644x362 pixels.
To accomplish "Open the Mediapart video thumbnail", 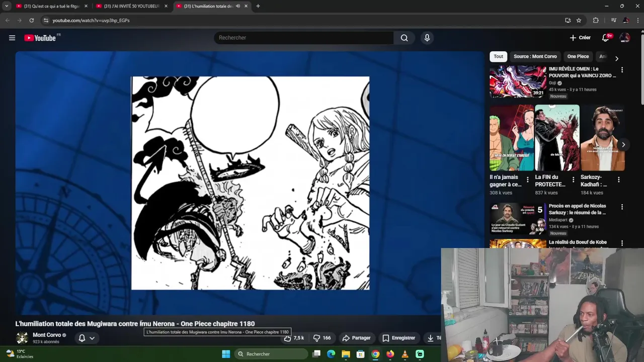I will (518, 219).
